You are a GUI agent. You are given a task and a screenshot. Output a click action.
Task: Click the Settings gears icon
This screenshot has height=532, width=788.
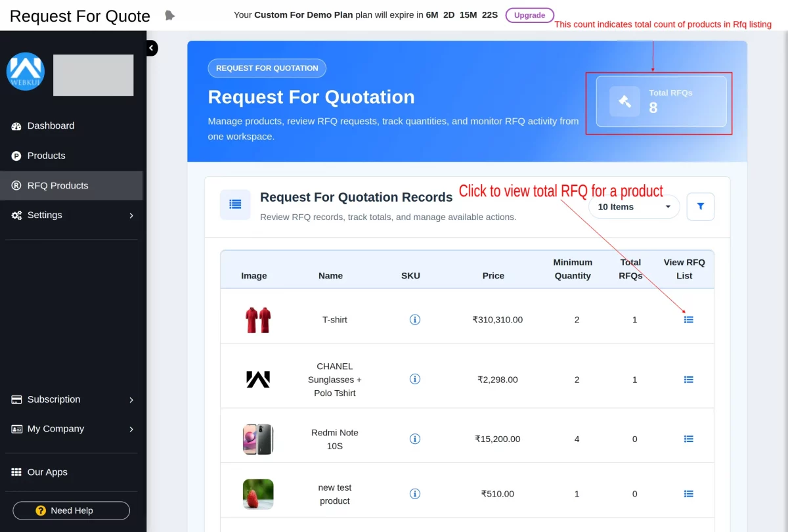[x=16, y=215]
